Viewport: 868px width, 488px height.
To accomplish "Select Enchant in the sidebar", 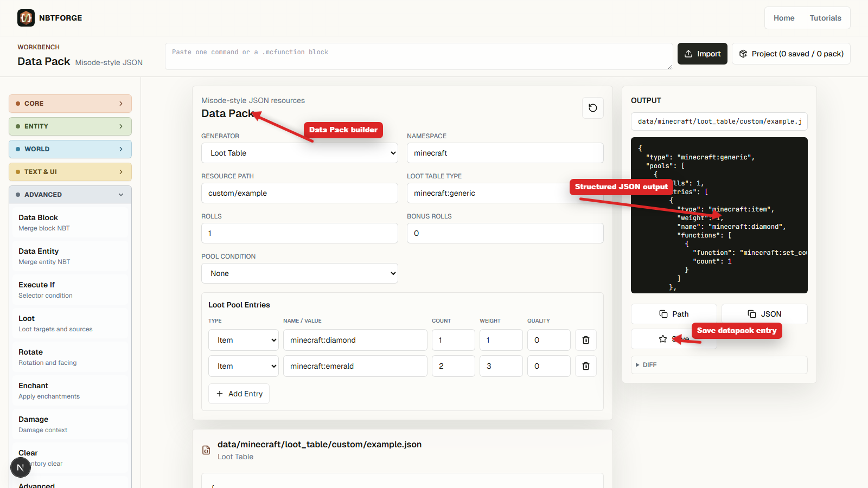I will click(70, 390).
